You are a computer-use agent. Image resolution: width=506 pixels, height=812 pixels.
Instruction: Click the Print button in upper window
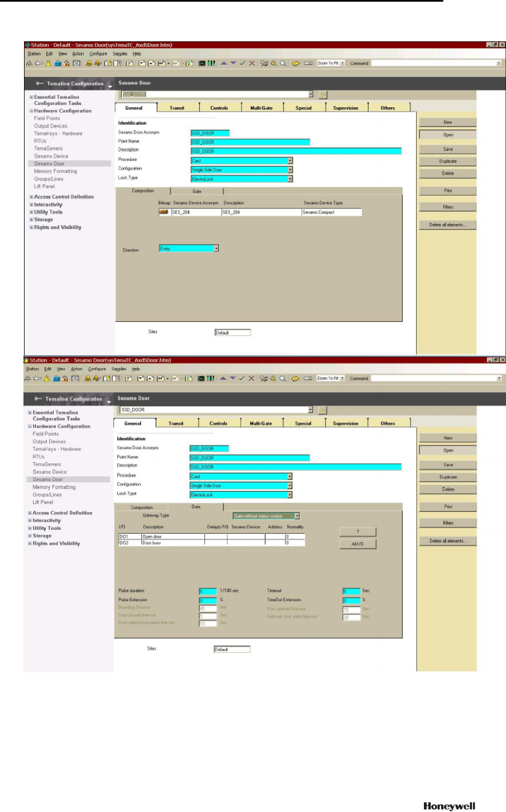(x=448, y=191)
